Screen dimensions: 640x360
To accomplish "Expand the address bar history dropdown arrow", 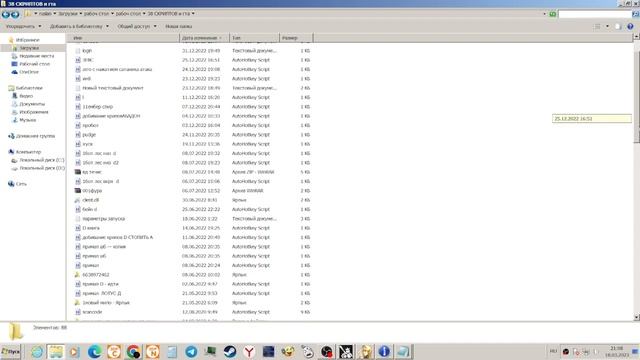I will pos(544,14).
